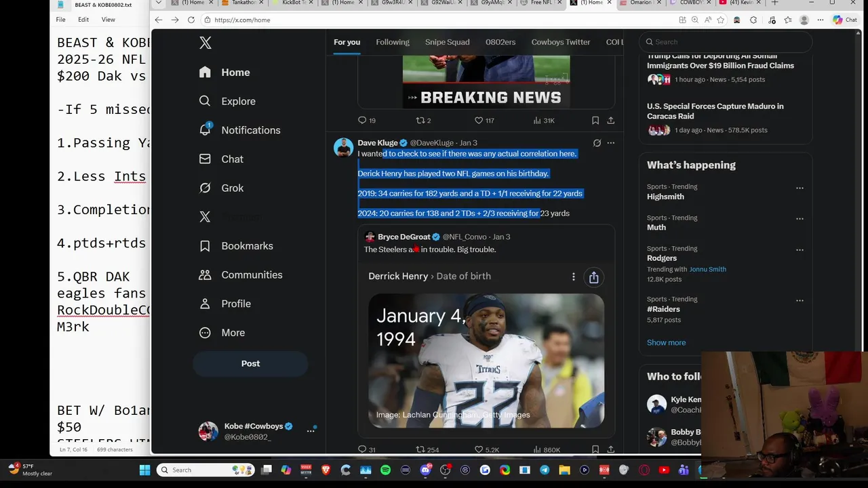The height and width of the screenshot is (488, 868).
Task: Click share icon on Derrick Henry card
Action: point(593,277)
